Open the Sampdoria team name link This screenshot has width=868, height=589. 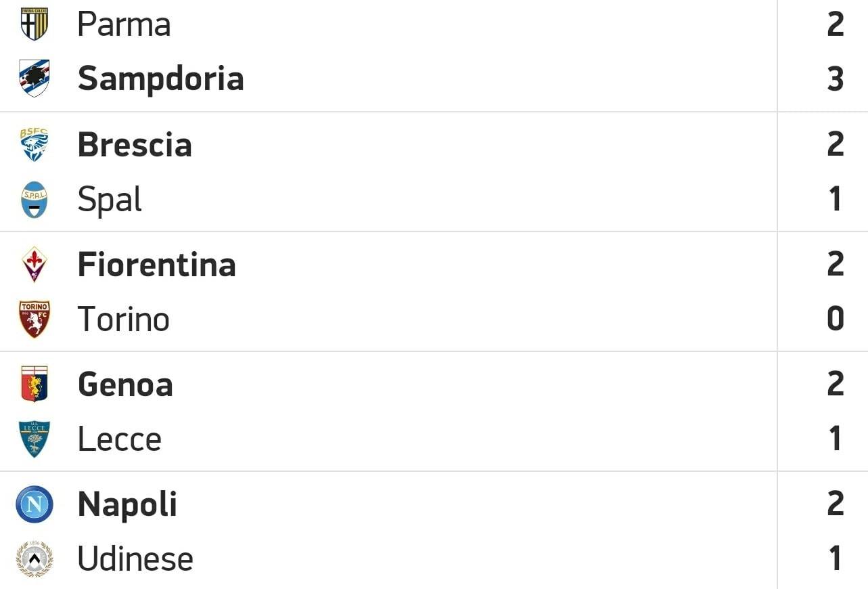[x=160, y=79]
